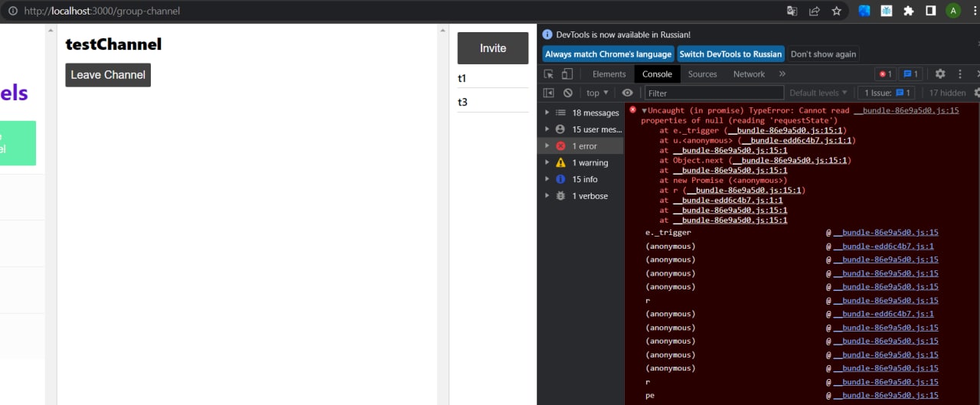Screen dimensions: 980x405
Task: Open Google Translate page icon
Action: pos(792,11)
